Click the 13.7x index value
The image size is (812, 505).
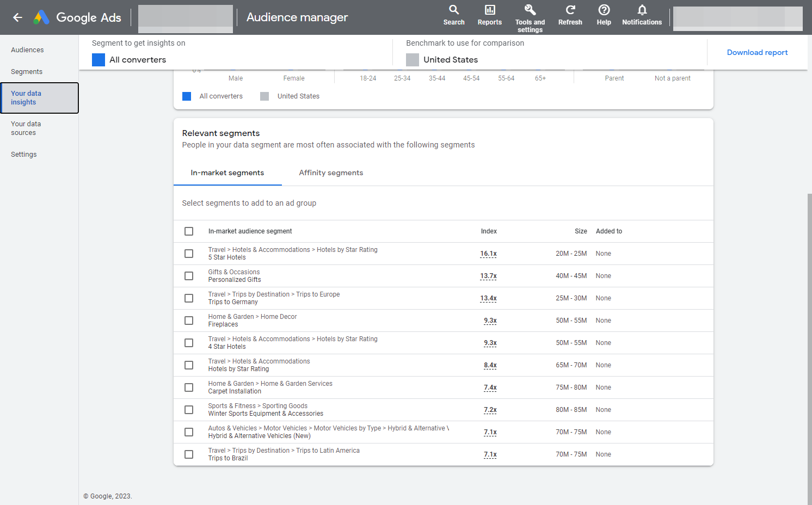[488, 276]
